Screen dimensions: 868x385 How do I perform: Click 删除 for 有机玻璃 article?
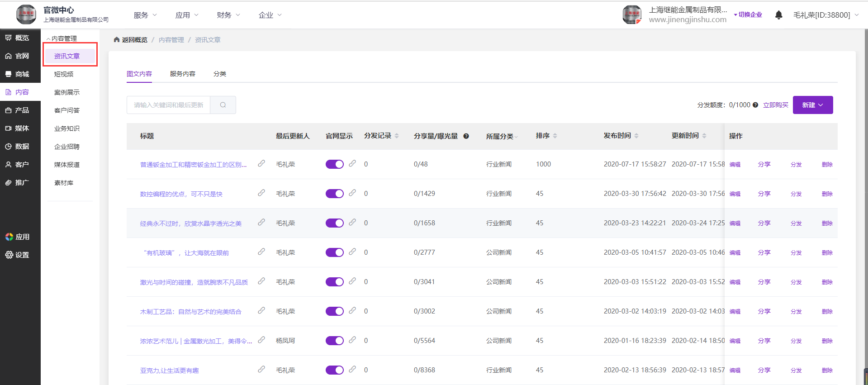tap(827, 253)
